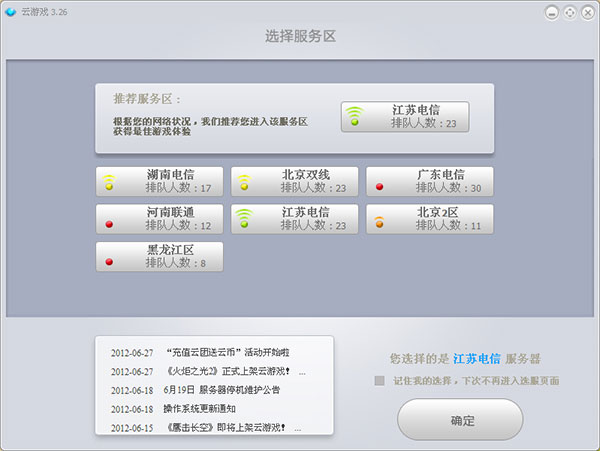Click the green signal icon in recommended server
600x451 pixels.
[353, 118]
